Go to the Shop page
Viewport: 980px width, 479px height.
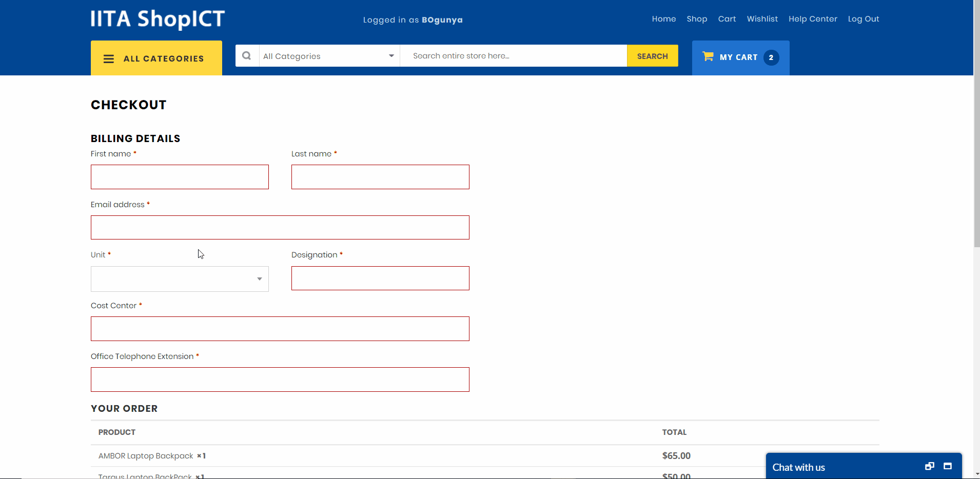point(697,19)
